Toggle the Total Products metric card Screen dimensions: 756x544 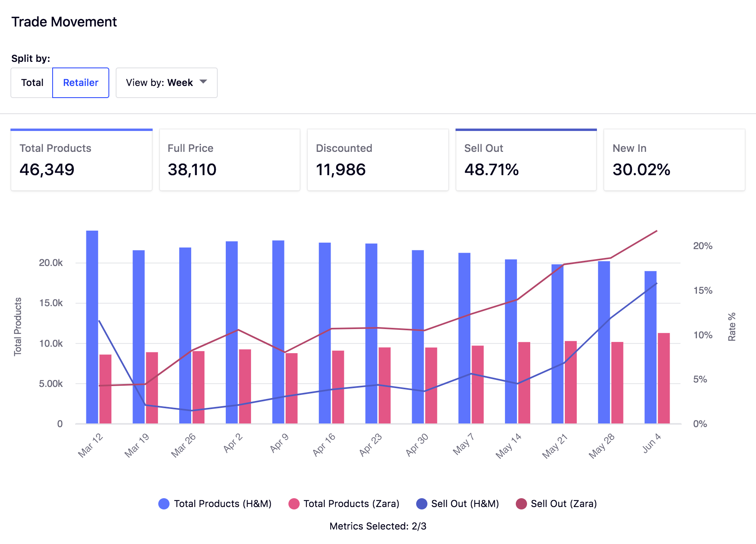tap(82, 160)
